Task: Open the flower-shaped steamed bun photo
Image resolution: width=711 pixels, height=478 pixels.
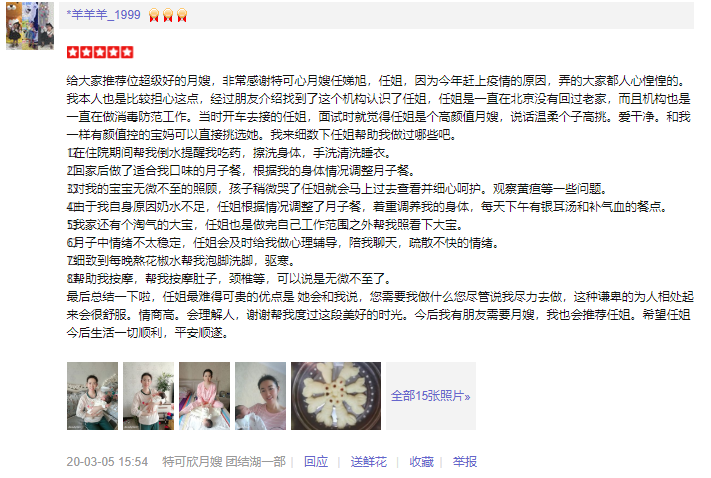Action: 336,396
